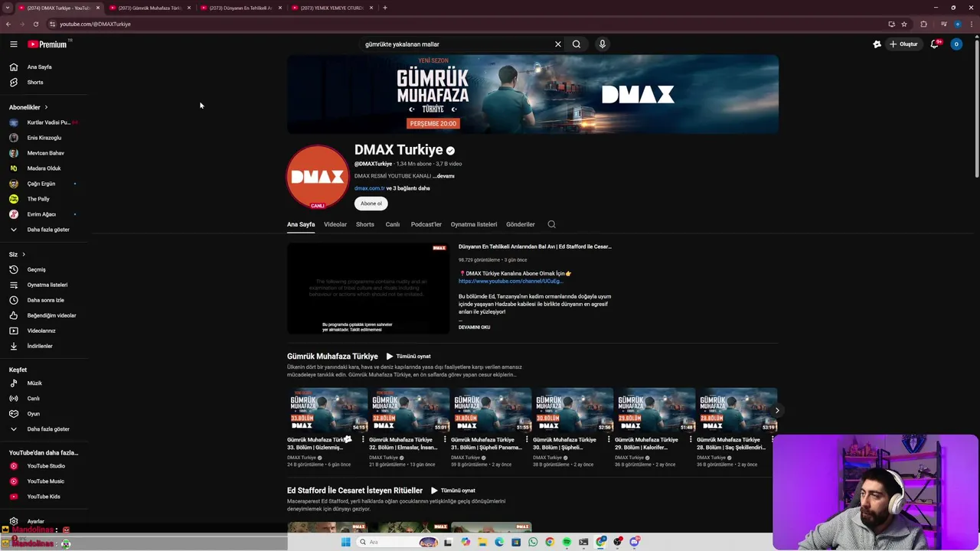Open YouTube Kids in the sidebar
Viewport: 980px width, 551px height.
pos(44,497)
